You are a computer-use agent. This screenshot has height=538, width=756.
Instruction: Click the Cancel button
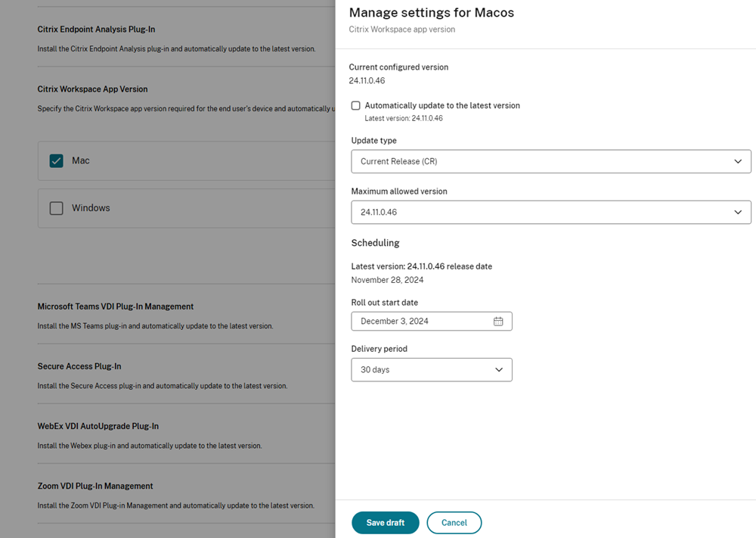454,523
